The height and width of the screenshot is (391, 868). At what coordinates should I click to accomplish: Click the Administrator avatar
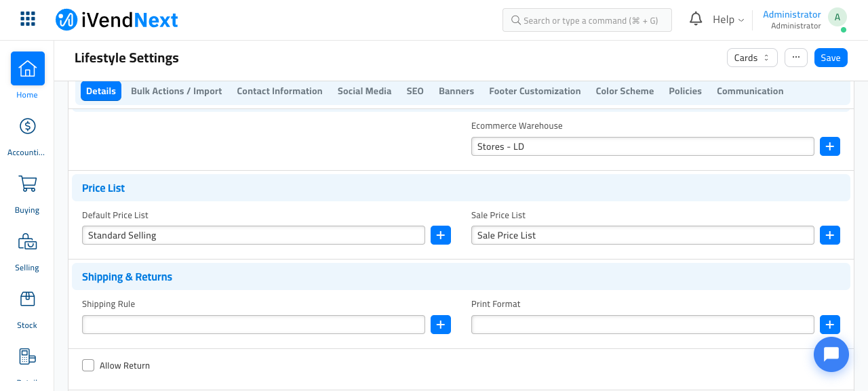(x=837, y=18)
